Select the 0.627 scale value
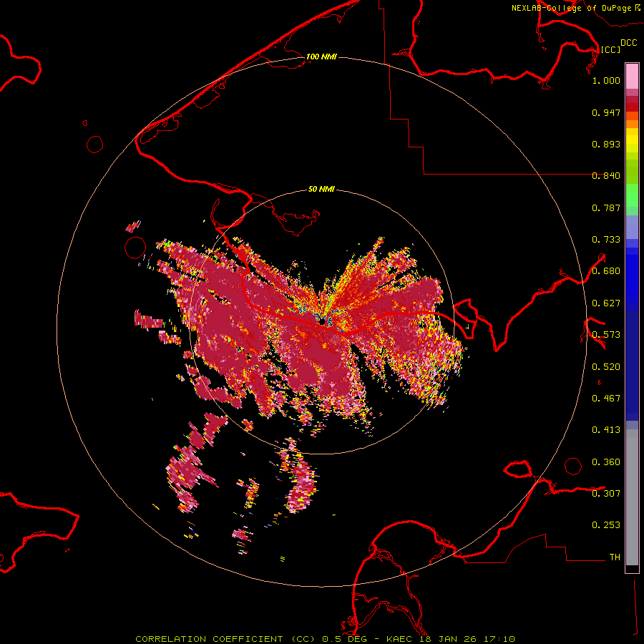This screenshot has width=644, height=644. [606, 303]
